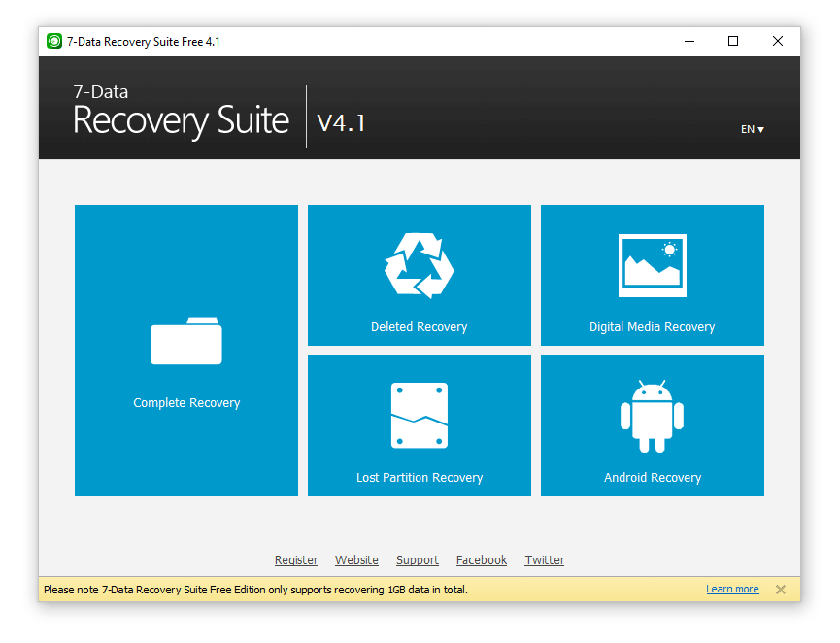Click the 7-Data app icon in title bar
The width and height of the screenshot is (840, 643).
54,41
